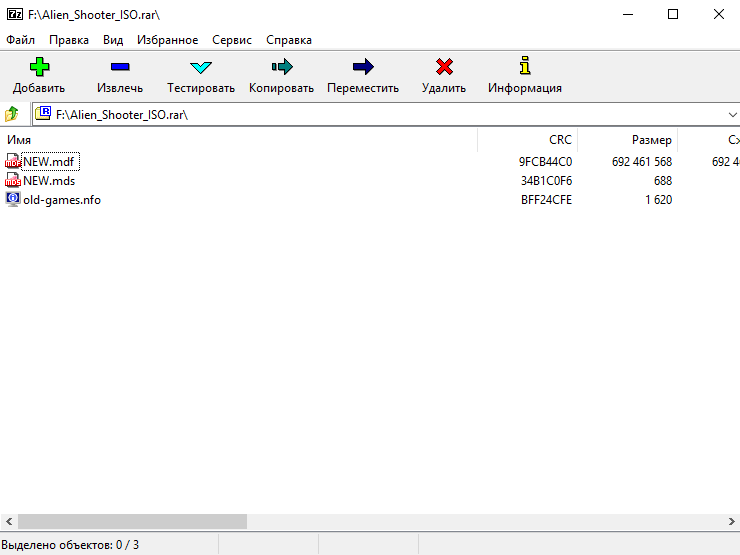Open the Избранное menu
The width and height of the screenshot is (740, 555).
tap(168, 40)
